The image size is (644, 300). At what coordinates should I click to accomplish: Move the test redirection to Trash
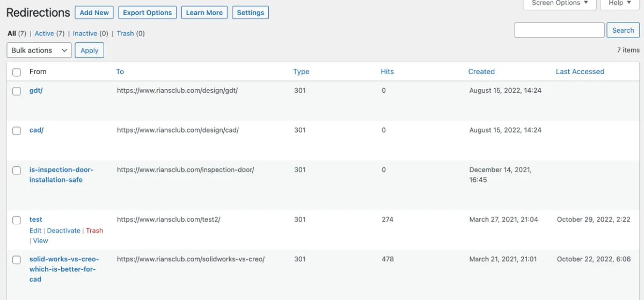(x=94, y=231)
